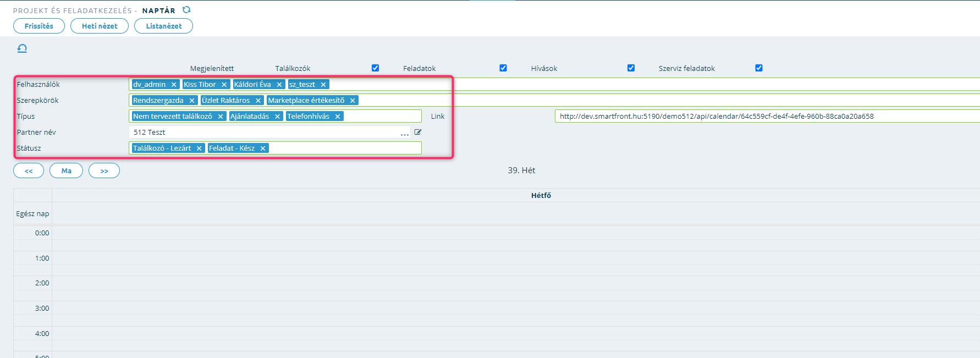This screenshot has width=980, height=358.
Task: Remove Feladat - Kész status tag
Action: [263, 148]
